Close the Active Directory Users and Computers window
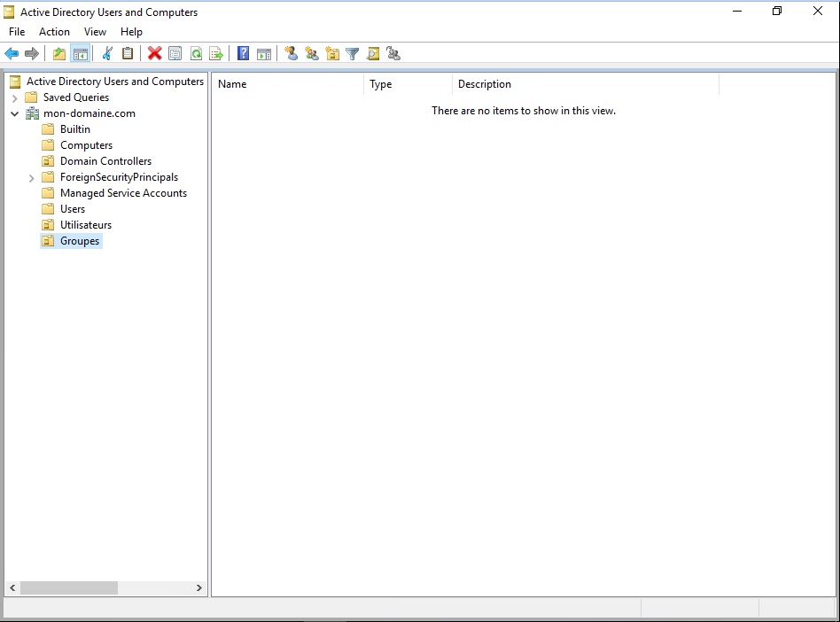The image size is (840, 622). click(818, 12)
